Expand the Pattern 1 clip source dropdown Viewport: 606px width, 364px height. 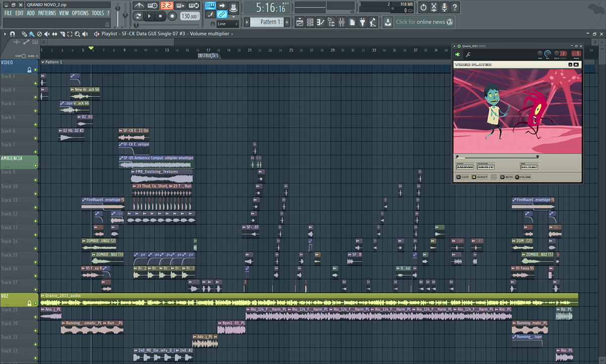point(42,62)
